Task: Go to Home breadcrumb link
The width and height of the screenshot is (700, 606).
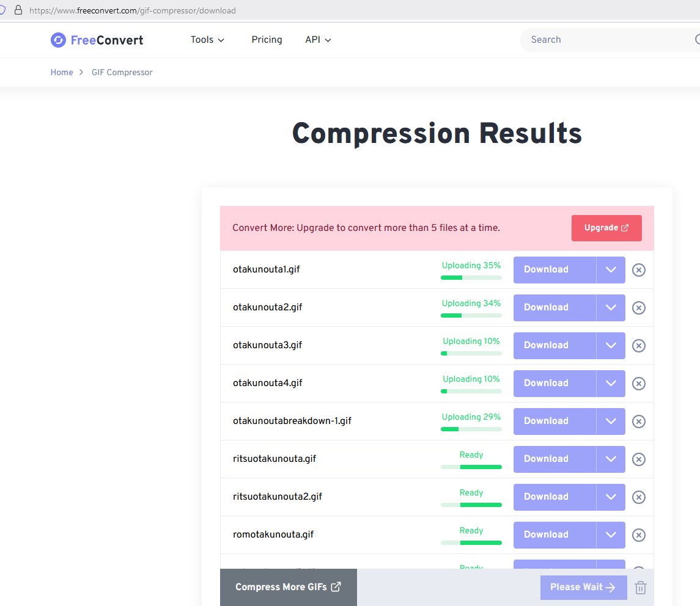Action: [62, 72]
